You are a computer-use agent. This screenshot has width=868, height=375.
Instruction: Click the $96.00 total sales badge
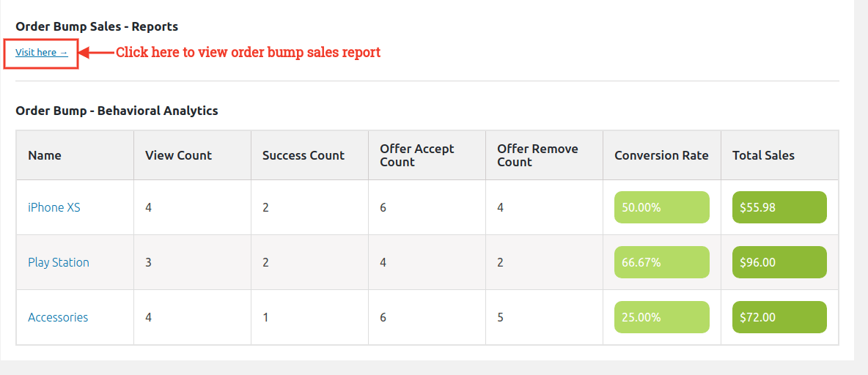pyautogui.click(x=779, y=262)
